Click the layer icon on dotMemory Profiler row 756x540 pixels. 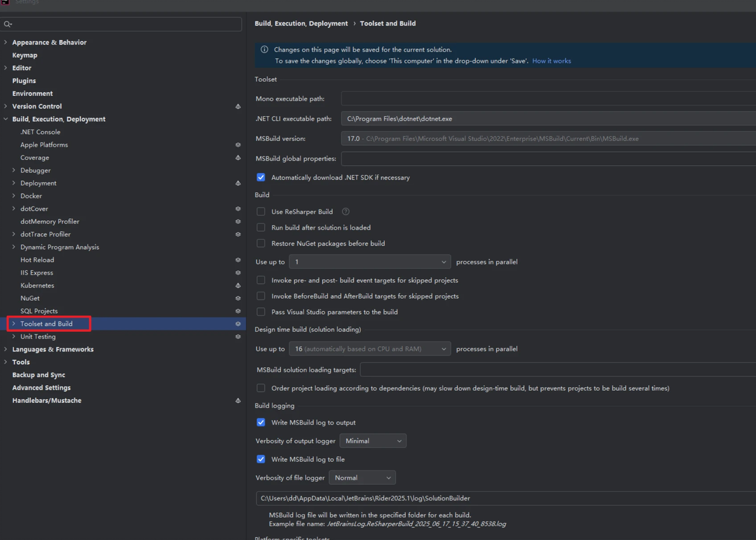pyautogui.click(x=238, y=221)
